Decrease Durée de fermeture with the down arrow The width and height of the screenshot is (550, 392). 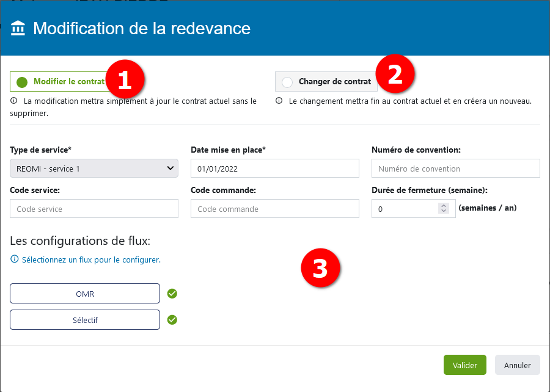click(443, 211)
